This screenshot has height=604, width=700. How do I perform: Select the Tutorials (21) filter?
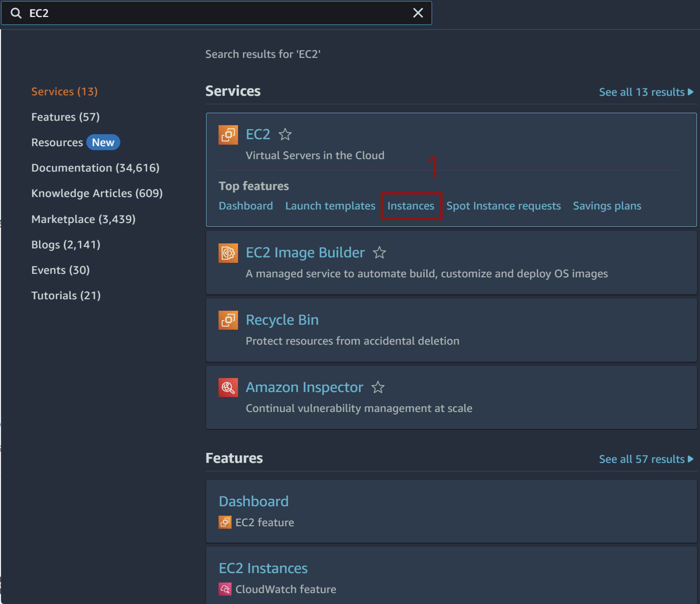[x=66, y=296]
